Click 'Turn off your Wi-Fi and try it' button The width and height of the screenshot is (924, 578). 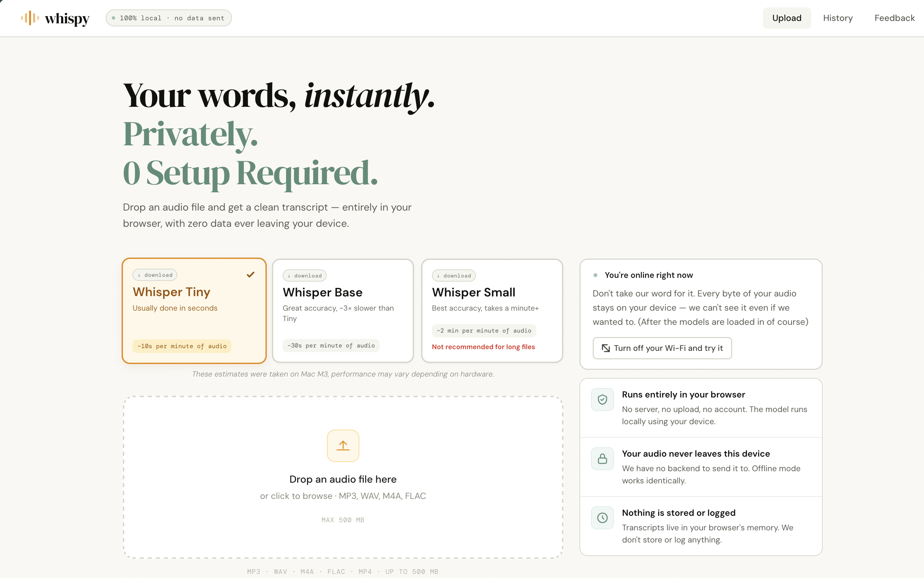[662, 348]
